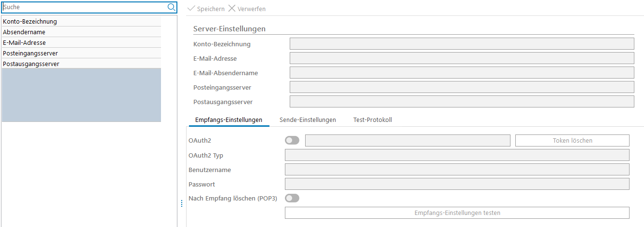
Task: Click the E-Mail-Adresse input field
Action: [x=461, y=58]
